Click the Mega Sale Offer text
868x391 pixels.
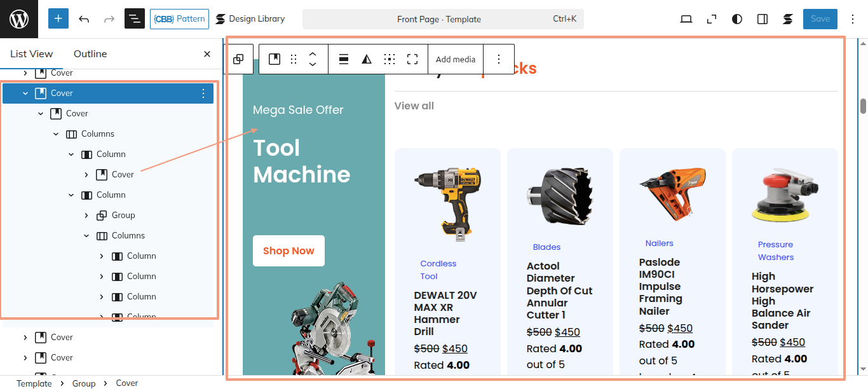(x=298, y=110)
